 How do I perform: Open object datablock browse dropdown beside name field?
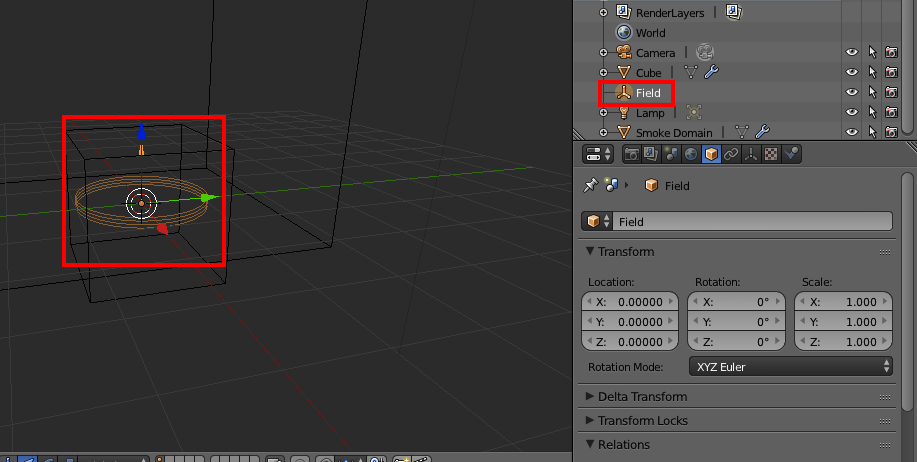pos(597,222)
